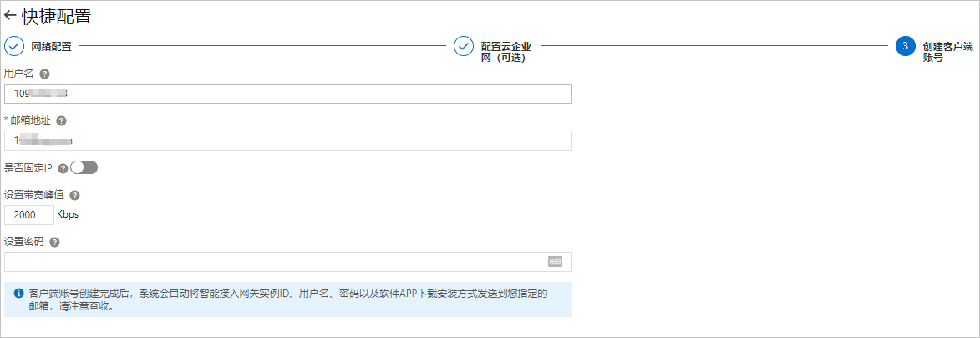The height and width of the screenshot is (338, 980).
Task: Click the bandwidth peak field showing 2000
Action: (x=28, y=215)
